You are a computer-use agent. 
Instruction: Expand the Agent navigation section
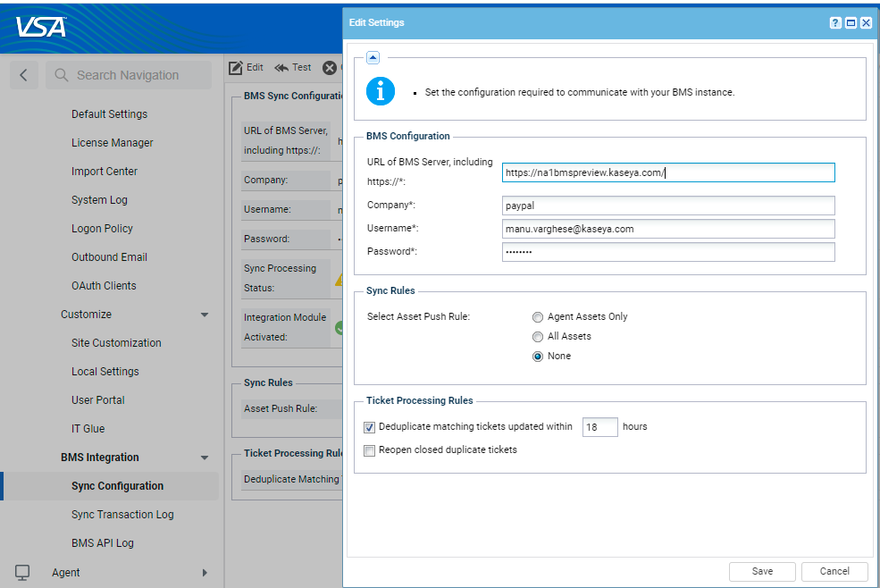tap(205, 573)
